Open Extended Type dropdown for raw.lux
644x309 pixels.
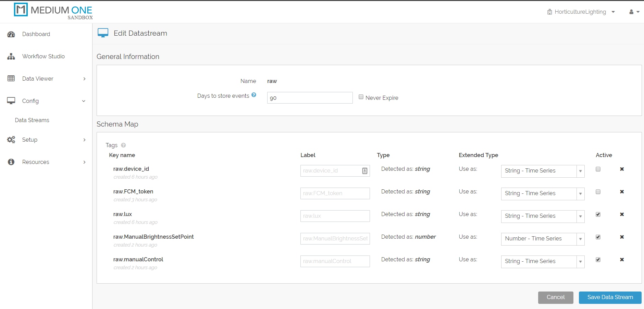[x=543, y=216]
